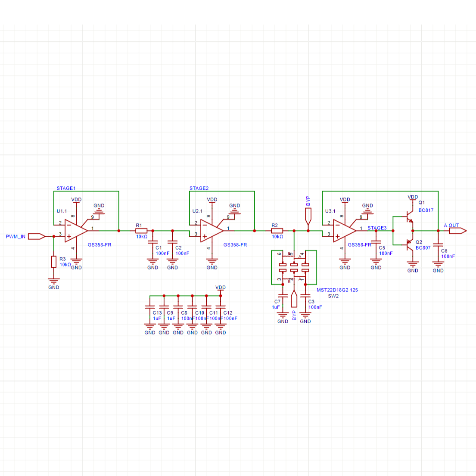Click the 1uF value of C7

[x=276, y=307]
